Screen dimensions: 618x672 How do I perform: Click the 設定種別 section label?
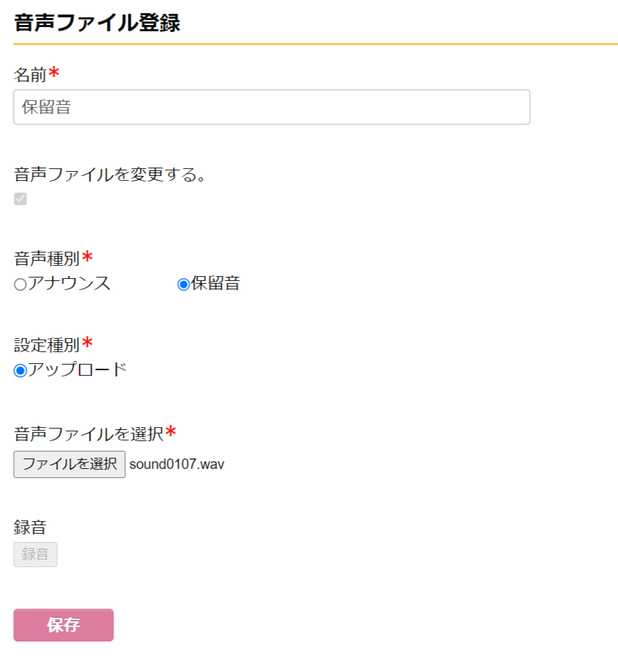click(x=47, y=345)
